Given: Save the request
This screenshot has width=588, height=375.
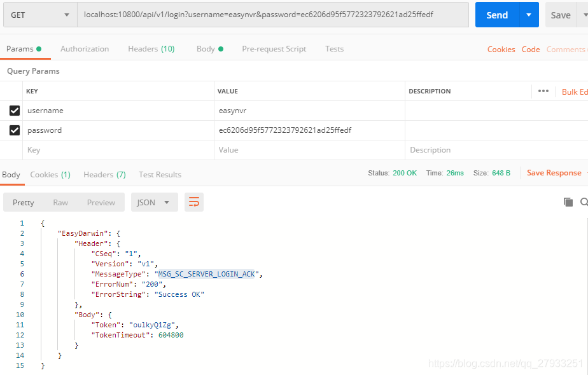Looking at the screenshot, I should 561,15.
